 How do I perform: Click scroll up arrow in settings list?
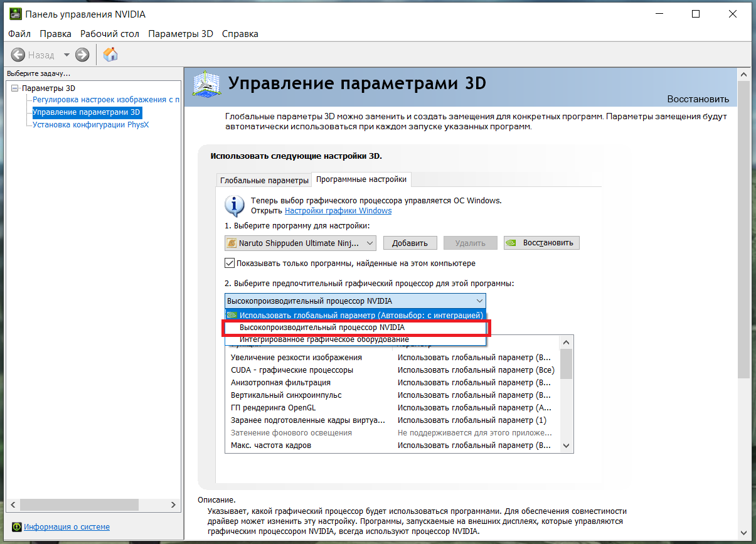click(x=566, y=342)
